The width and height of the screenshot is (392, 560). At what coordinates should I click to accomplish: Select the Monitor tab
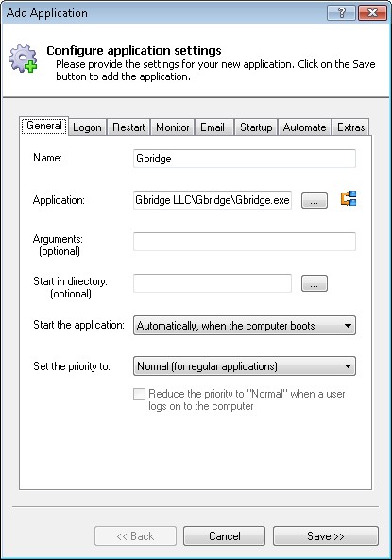[173, 127]
